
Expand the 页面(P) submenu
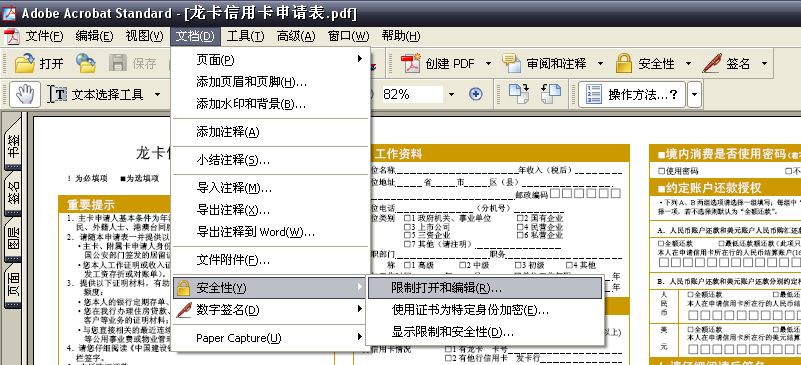(360, 59)
